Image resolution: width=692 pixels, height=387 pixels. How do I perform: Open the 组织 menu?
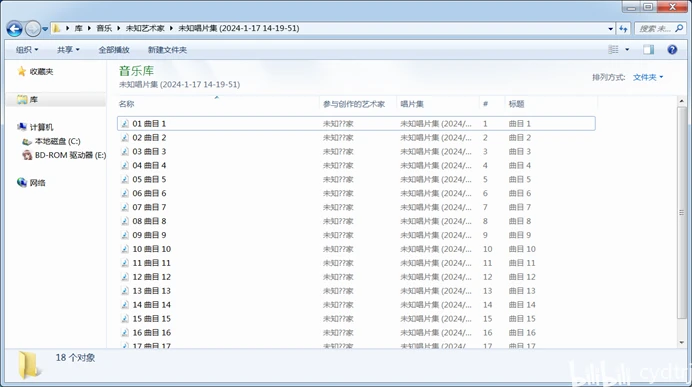coord(27,50)
